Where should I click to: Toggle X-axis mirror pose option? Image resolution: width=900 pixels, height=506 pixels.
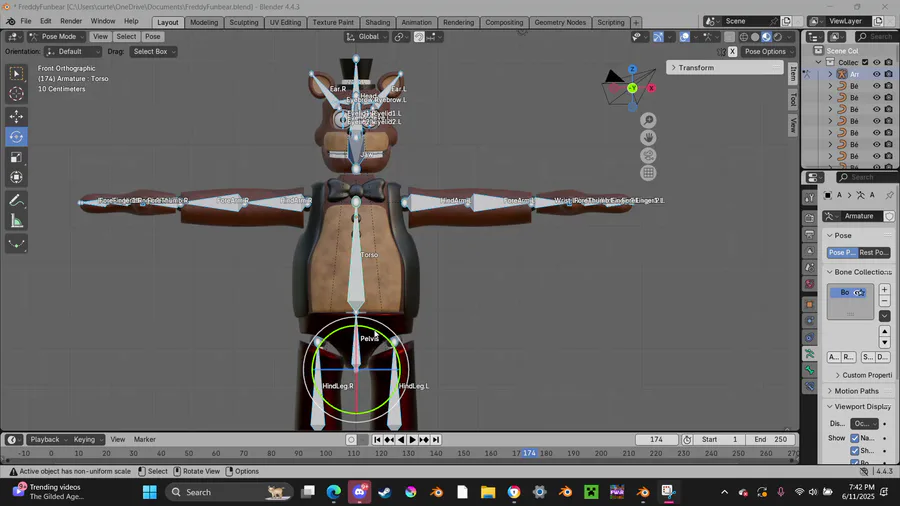732,52
